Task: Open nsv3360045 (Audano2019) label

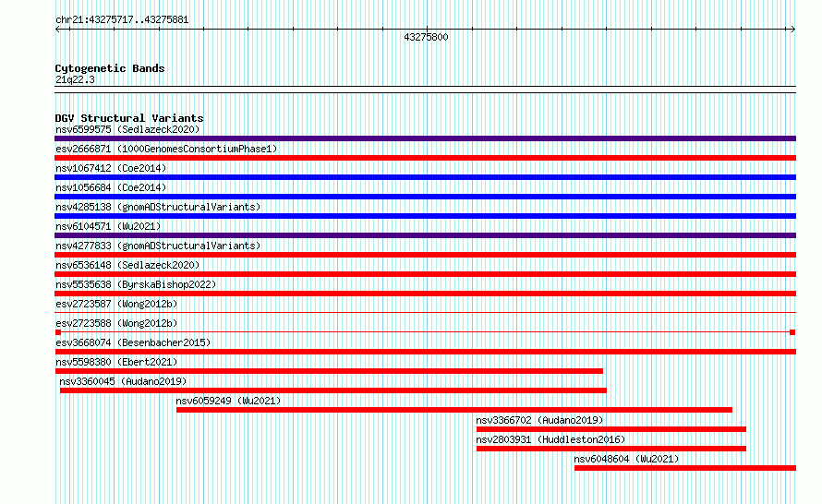Action: coord(123,381)
